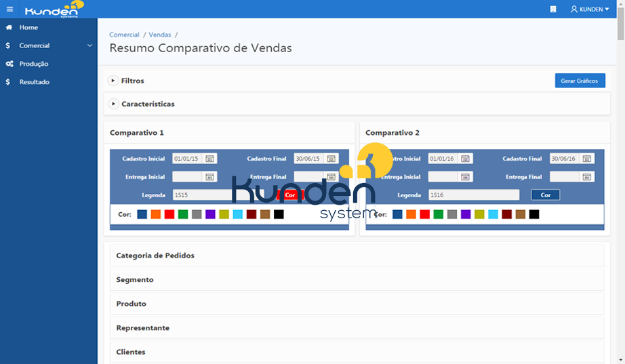Expand the Características section
This screenshot has width=625, height=364.
pyautogui.click(x=113, y=104)
